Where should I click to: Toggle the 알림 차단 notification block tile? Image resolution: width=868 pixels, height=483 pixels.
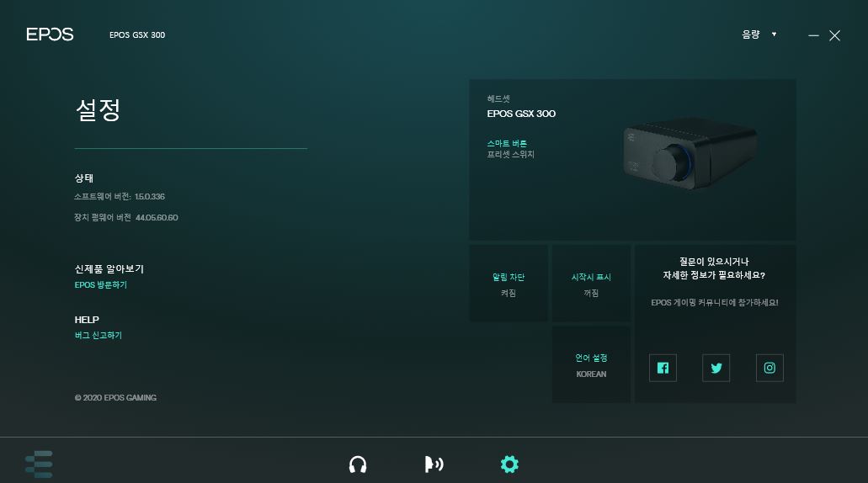(x=509, y=284)
